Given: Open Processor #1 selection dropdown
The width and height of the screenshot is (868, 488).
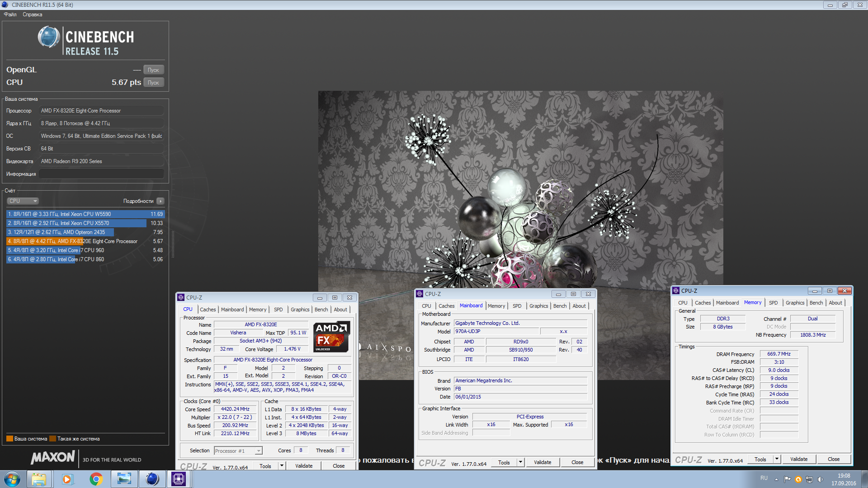Looking at the screenshot, I should point(238,451).
